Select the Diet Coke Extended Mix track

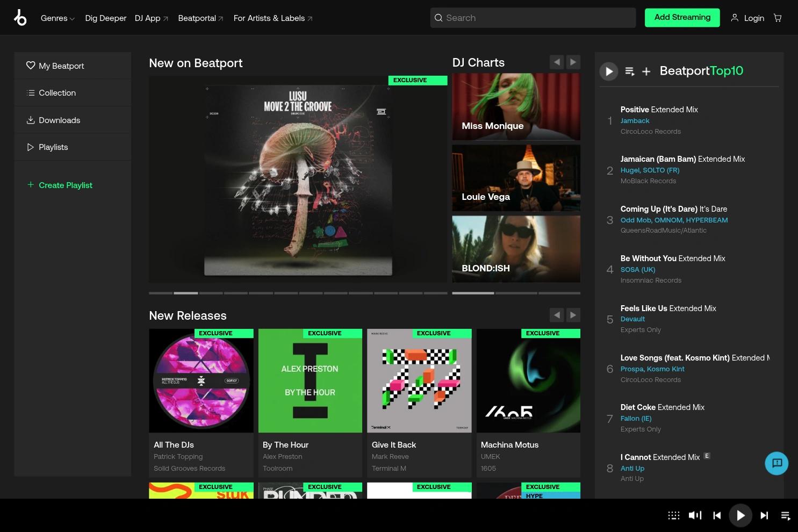663,407
